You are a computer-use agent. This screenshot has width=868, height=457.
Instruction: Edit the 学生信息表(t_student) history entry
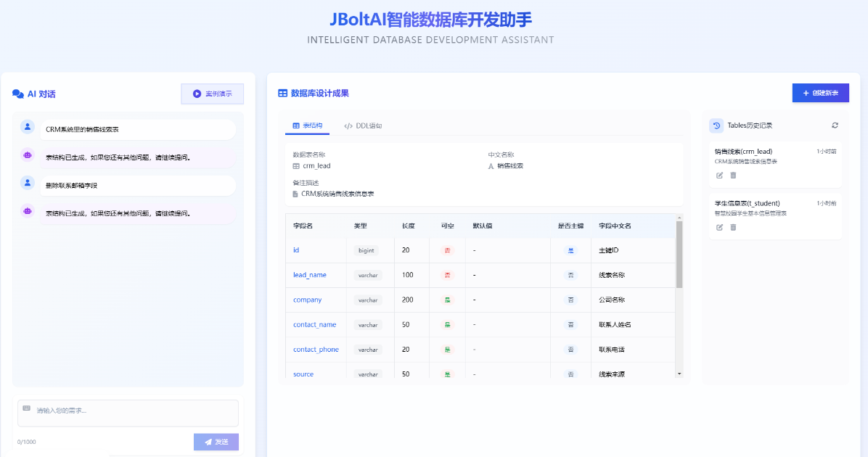point(720,227)
